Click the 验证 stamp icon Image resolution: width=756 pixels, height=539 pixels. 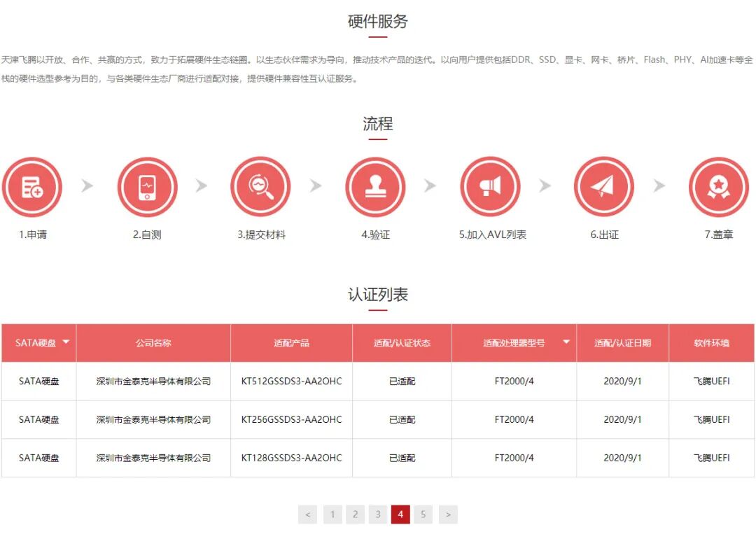pos(375,186)
